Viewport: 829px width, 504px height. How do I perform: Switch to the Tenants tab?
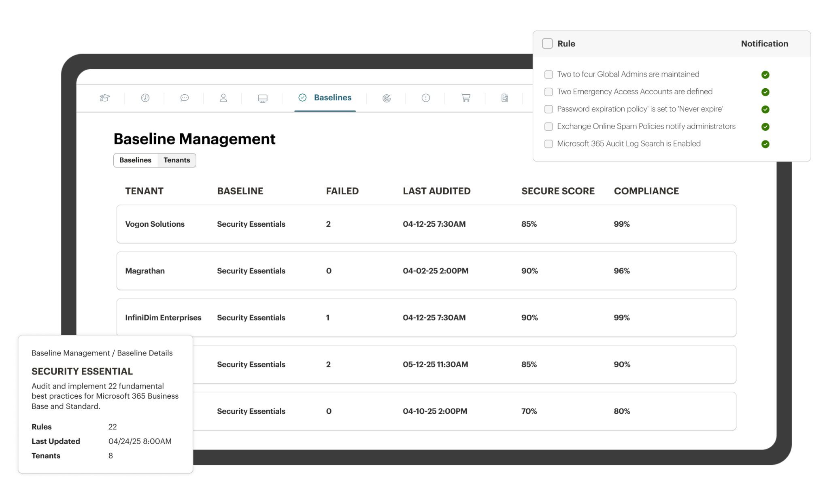click(176, 160)
